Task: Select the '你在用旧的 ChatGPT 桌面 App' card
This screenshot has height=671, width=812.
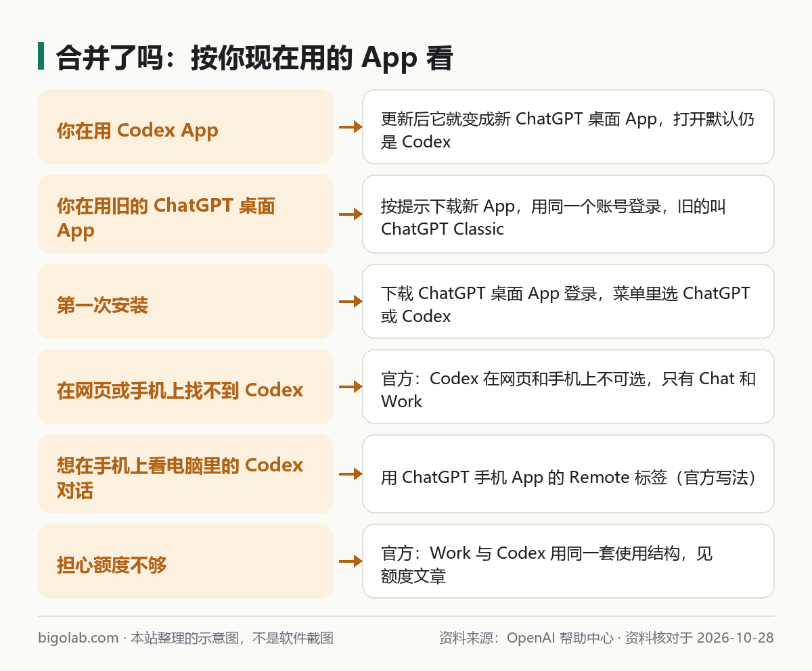Action: coord(185,214)
